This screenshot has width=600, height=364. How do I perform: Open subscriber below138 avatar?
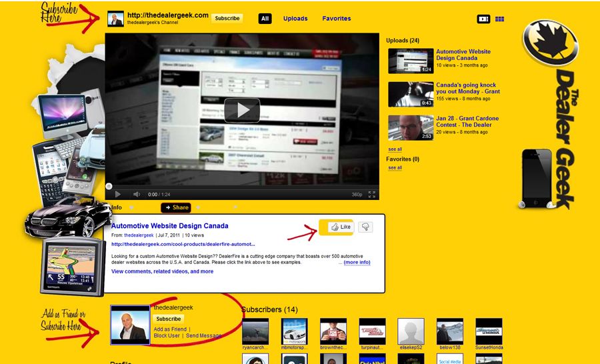pyautogui.click(x=450, y=331)
